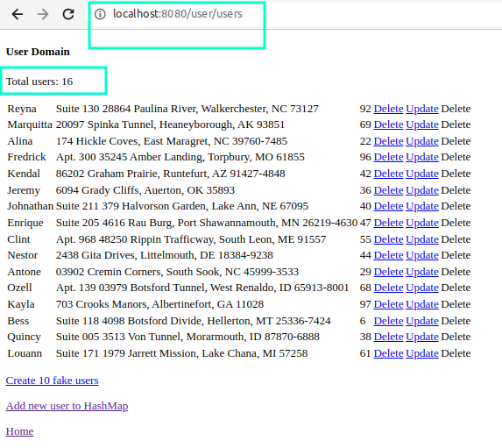Open Update for user Fredrick
Image resolution: width=502 pixels, height=448 pixels.
pos(422,157)
